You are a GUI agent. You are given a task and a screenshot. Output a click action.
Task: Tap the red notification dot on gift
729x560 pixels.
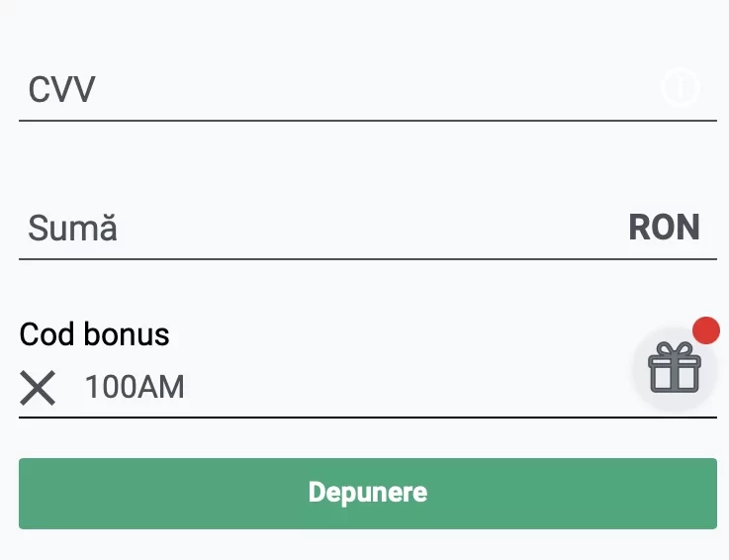[705, 330]
